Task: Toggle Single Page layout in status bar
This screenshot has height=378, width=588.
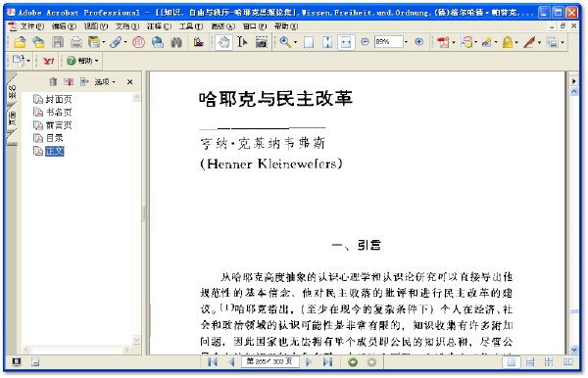Action: tap(512, 362)
